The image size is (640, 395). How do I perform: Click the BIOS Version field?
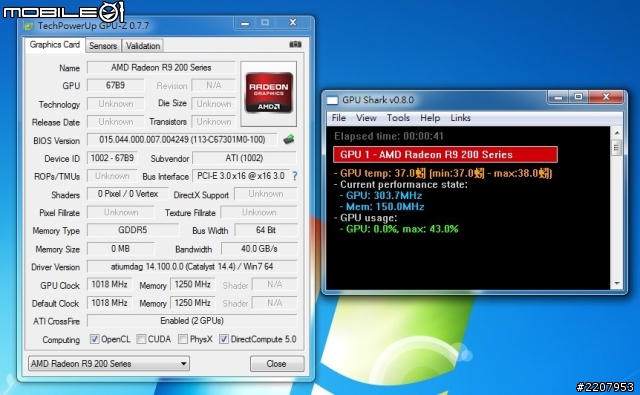(182, 140)
